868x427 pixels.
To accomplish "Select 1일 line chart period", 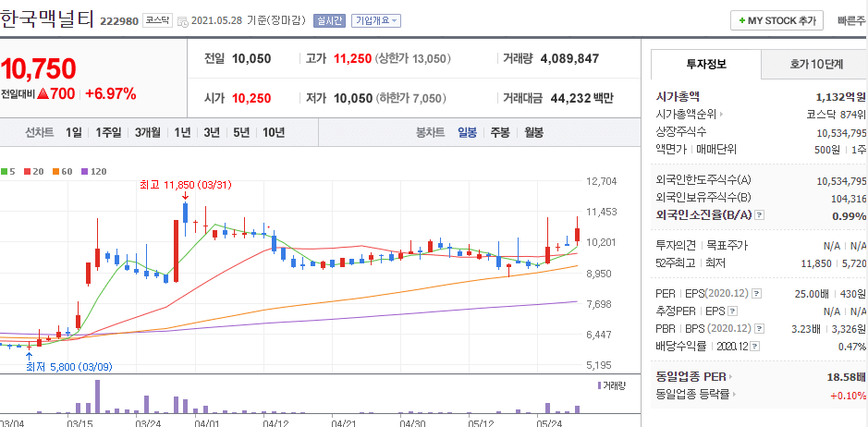I will (74, 133).
